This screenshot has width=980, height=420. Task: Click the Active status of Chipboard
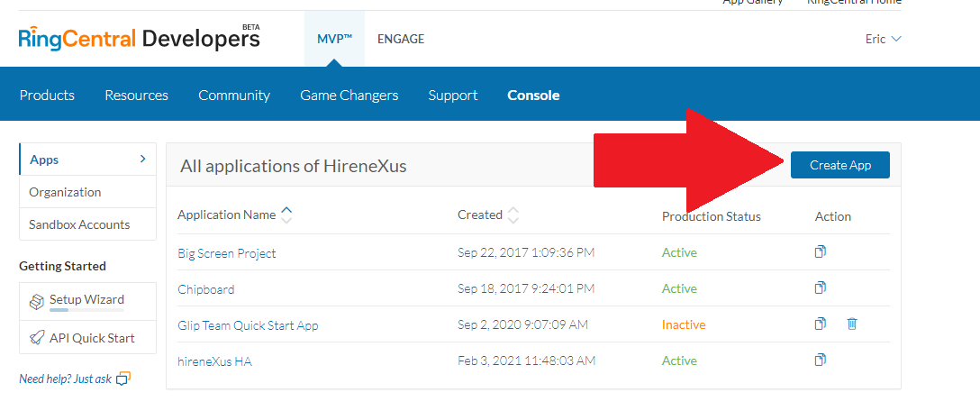coord(679,288)
